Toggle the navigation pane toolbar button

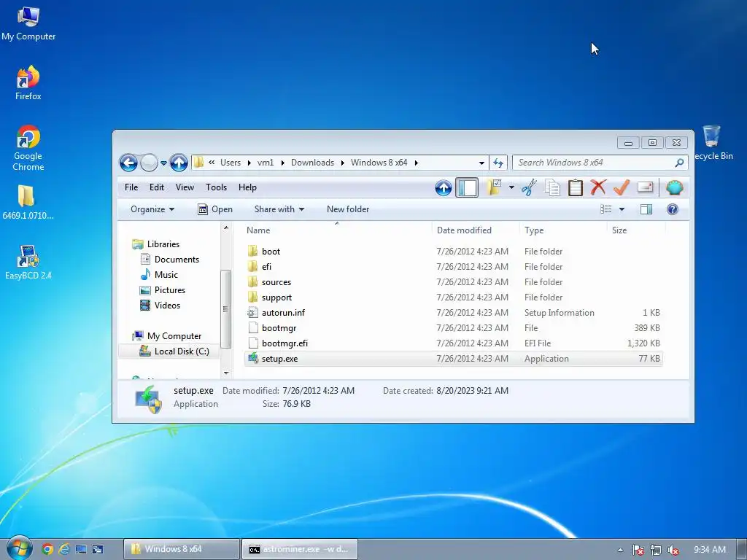click(467, 187)
